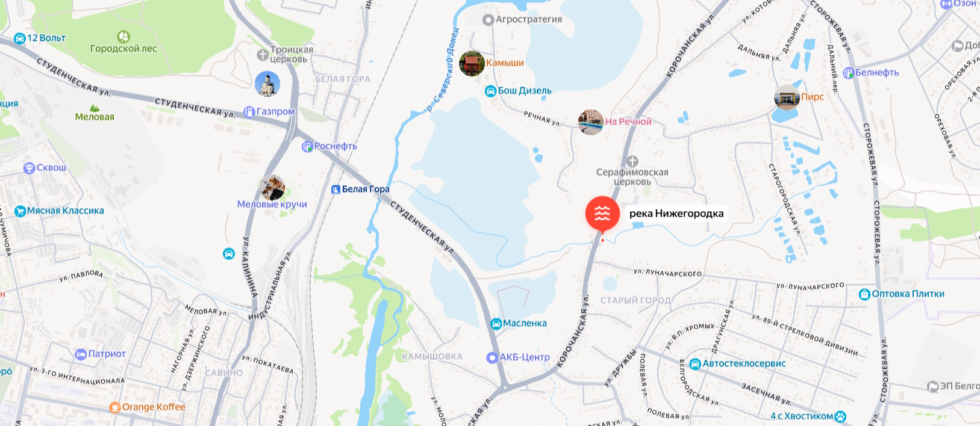
Task: Select the Пирс place photo thumbnail
Action: click(787, 97)
